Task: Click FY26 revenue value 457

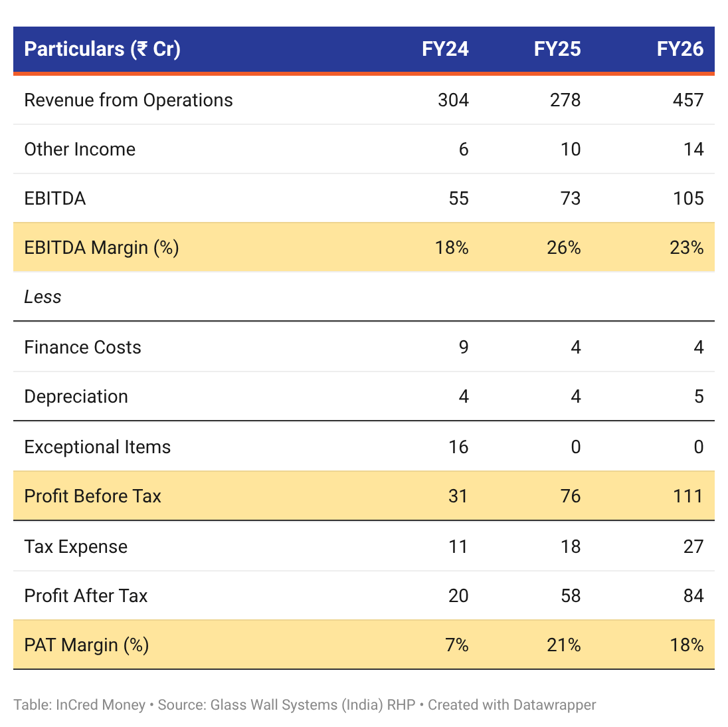Action: point(689,100)
